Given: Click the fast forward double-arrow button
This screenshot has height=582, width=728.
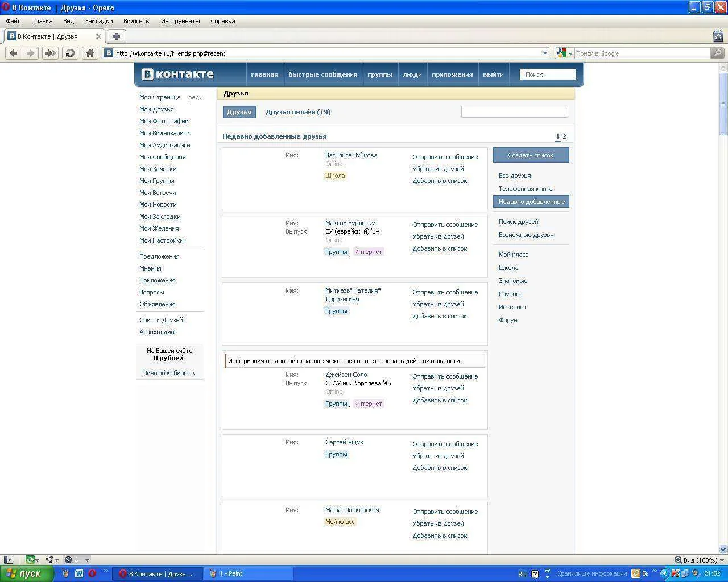Looking at the screenshot, I should pyautogui.click(x=50, y=53).
